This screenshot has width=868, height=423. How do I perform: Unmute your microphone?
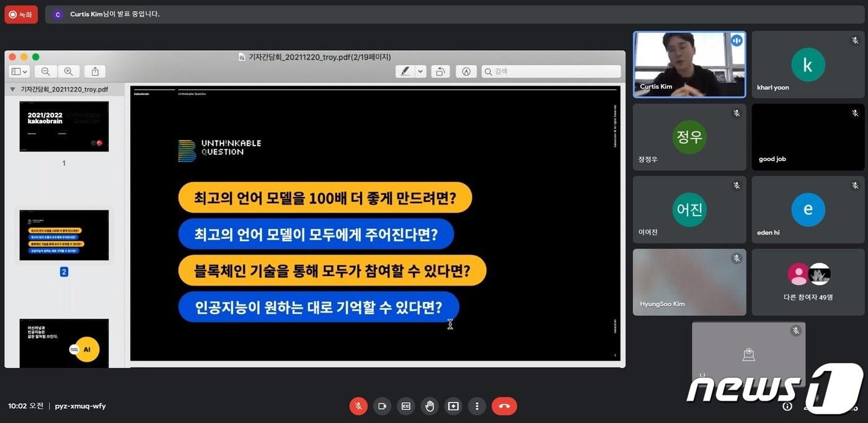(x=358, y=406)
